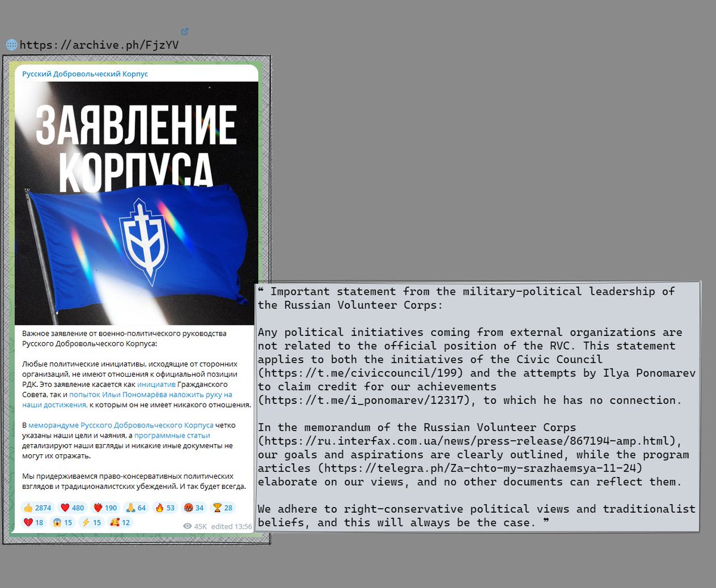Click the small external-link icon above the URL
This screenshot has height=588, width=716.
(185, 31)
